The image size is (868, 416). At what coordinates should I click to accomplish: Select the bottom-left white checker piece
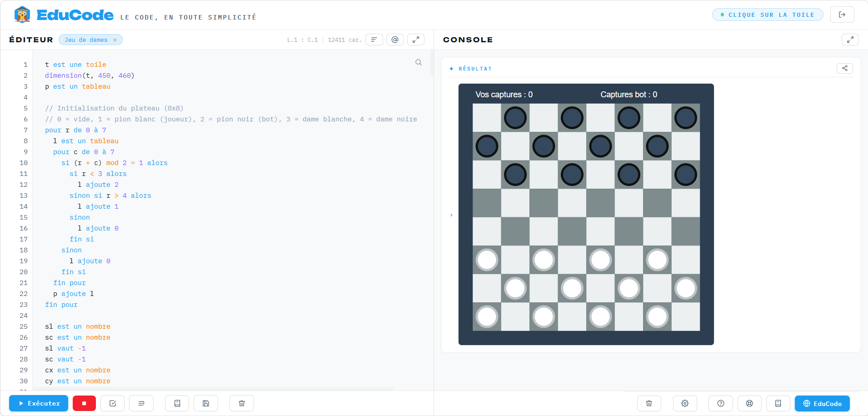(487, 316)
